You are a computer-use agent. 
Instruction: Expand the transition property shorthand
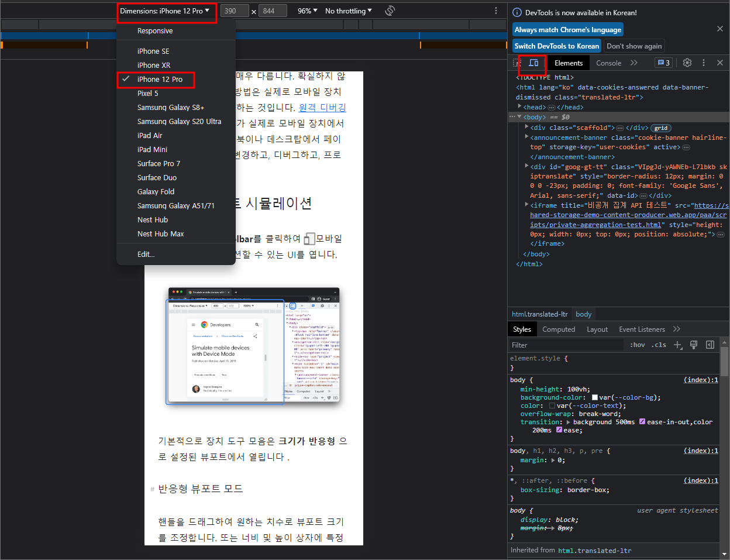pos(569,422)
